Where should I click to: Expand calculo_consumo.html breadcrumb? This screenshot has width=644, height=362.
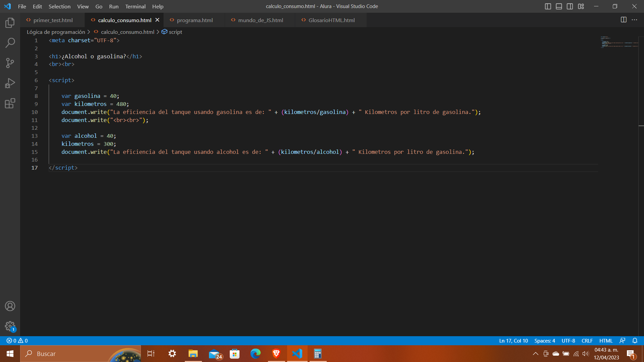[x=127, y=32]
